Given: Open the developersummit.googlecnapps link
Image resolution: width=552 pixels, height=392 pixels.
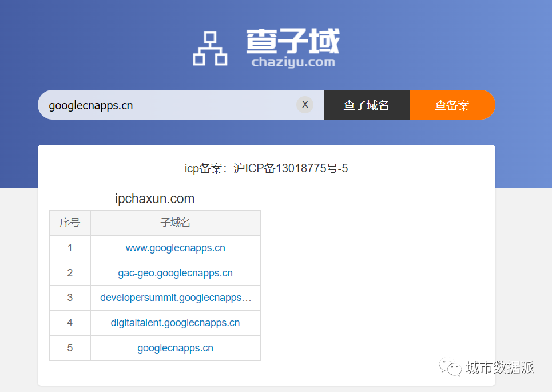Looking at the screenshot, I should click(x=176, y=298).
